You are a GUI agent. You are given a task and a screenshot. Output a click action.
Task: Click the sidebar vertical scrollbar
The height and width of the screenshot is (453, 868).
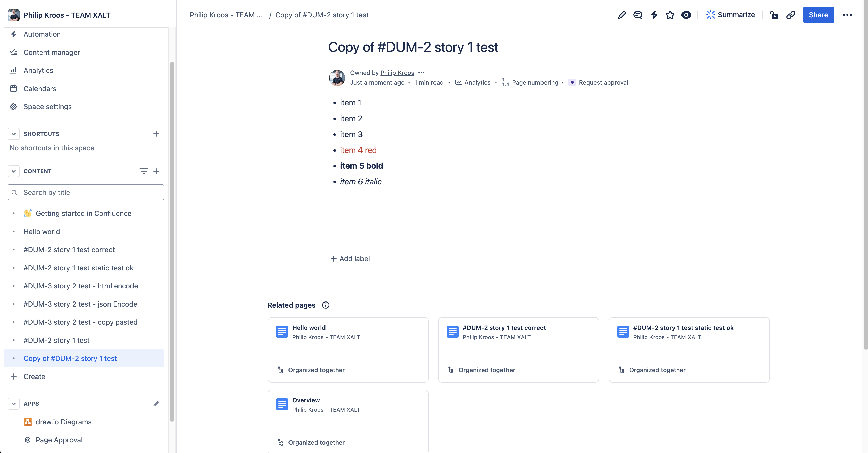click(x=172, y=241)
